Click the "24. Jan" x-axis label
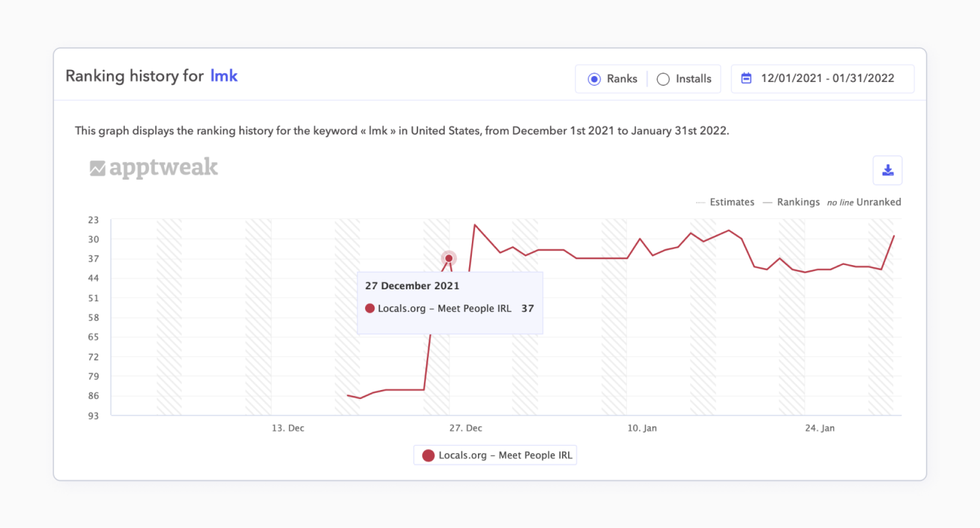 (x=818, y=428)
